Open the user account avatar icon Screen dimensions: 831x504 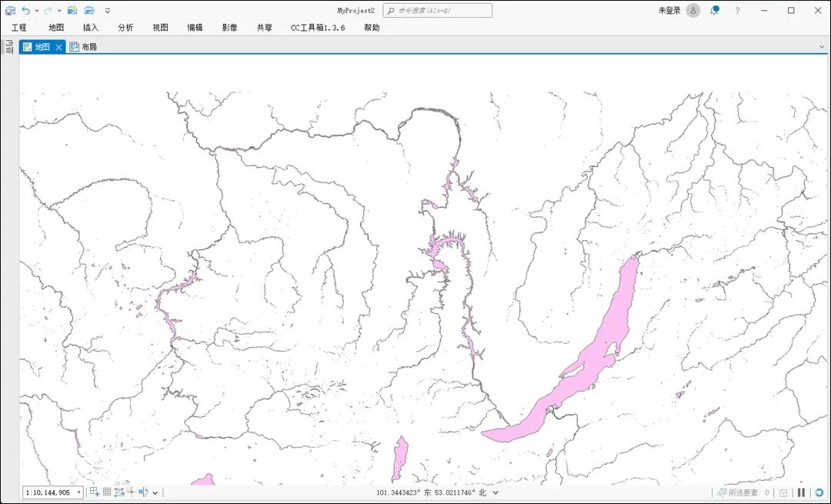tap(692, 10)
